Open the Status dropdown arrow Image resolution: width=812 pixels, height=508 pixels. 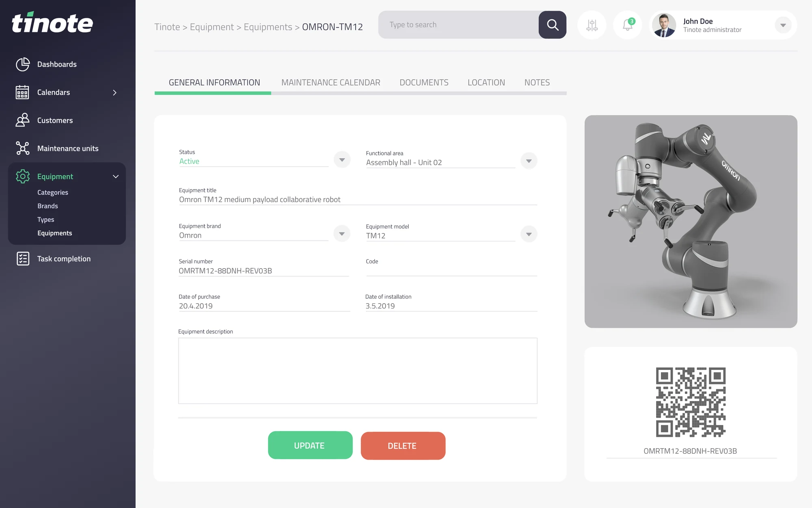click(x=342, y=160)
